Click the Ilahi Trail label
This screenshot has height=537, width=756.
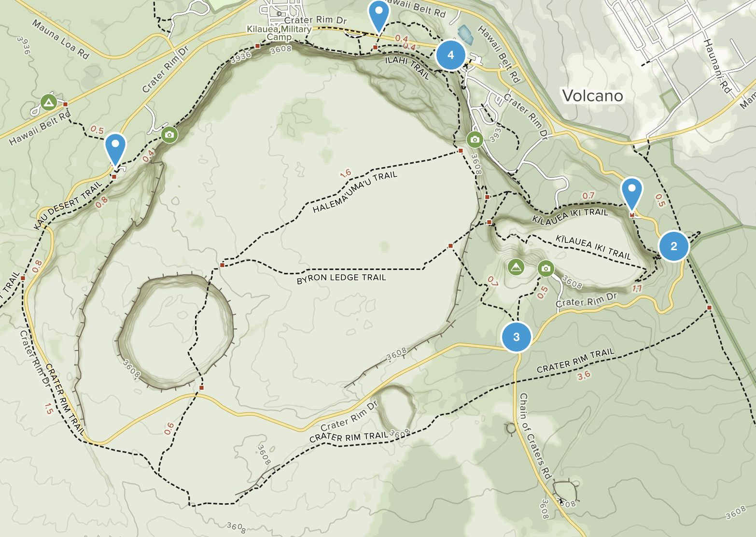(407, 67)
